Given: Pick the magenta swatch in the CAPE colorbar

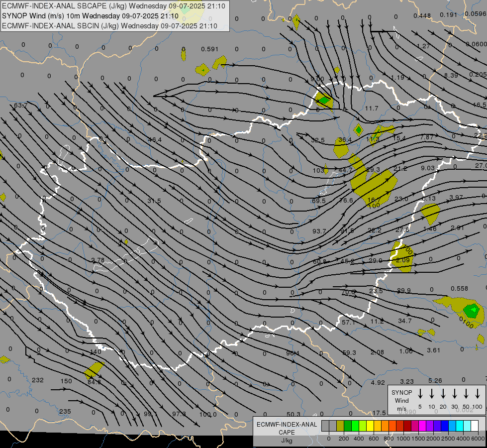Looking at the screenshot, I should (x=422, y=426).
